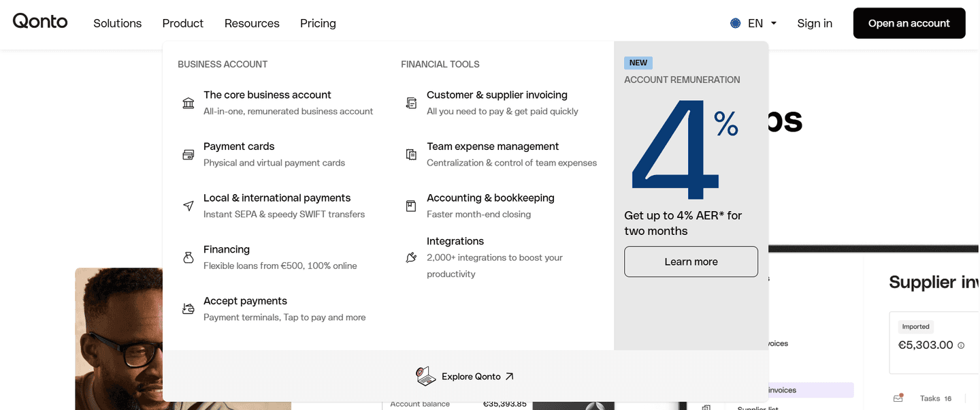Image resolution: width=980 pixels, height=410 pixels.
Task: Open the Payment cards link
Action: [239, 146]
